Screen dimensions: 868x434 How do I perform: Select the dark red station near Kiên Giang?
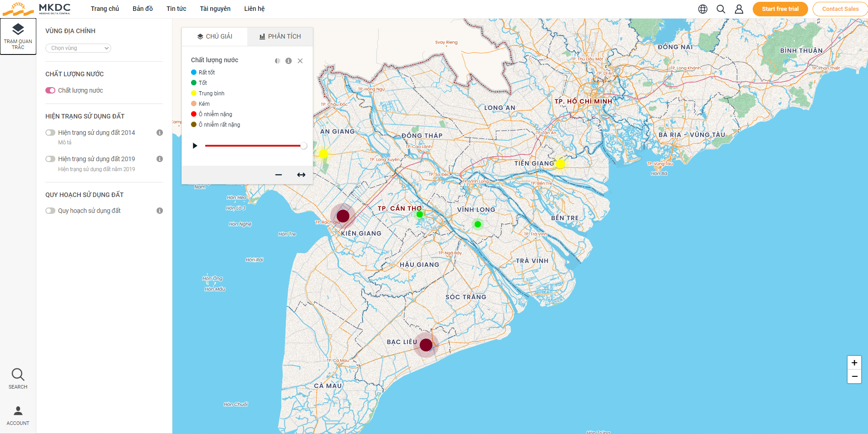(343, 216)
